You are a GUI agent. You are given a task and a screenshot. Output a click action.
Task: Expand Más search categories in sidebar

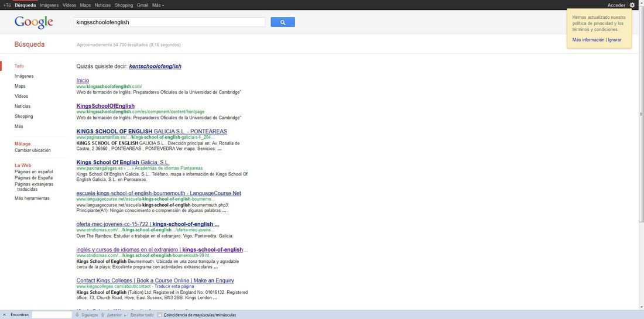19,126
